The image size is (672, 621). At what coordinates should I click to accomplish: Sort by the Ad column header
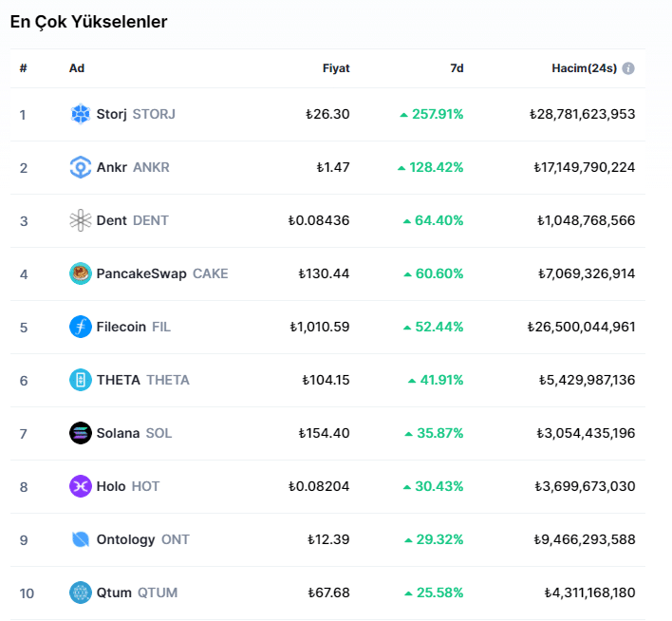[76, 68]
